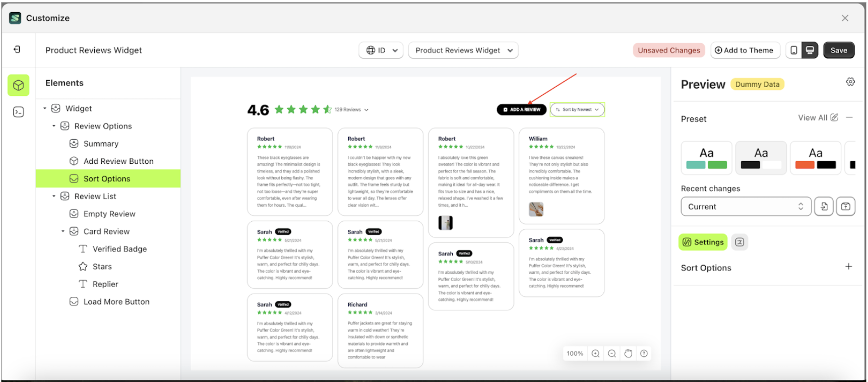Click the zoom in icon
The image size is (868, 382).
[596, 354]
